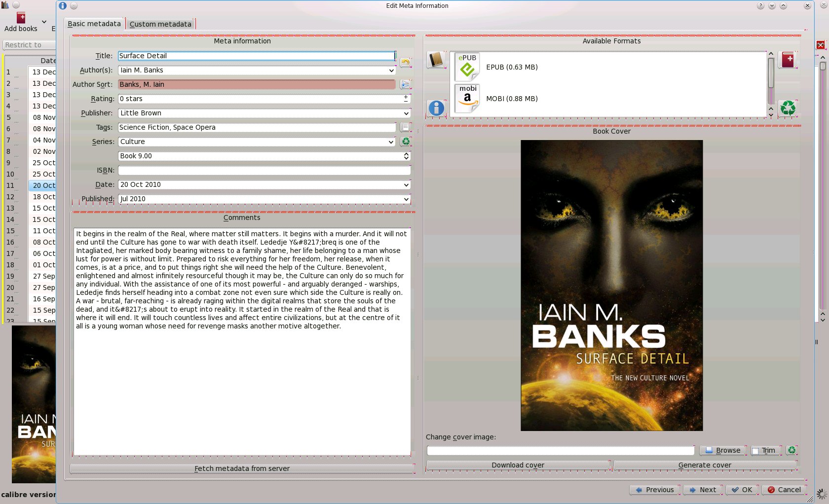The image size is (829, 504).
Task: Select the "EPUB (0.63 MB)" format entry
Action: click(x=512, y=67)
